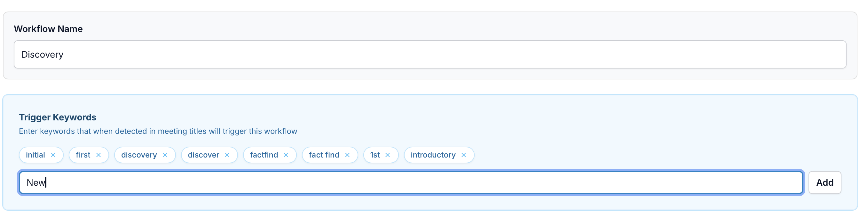Click the 'initial' keyword label

[x=36, y=155]
